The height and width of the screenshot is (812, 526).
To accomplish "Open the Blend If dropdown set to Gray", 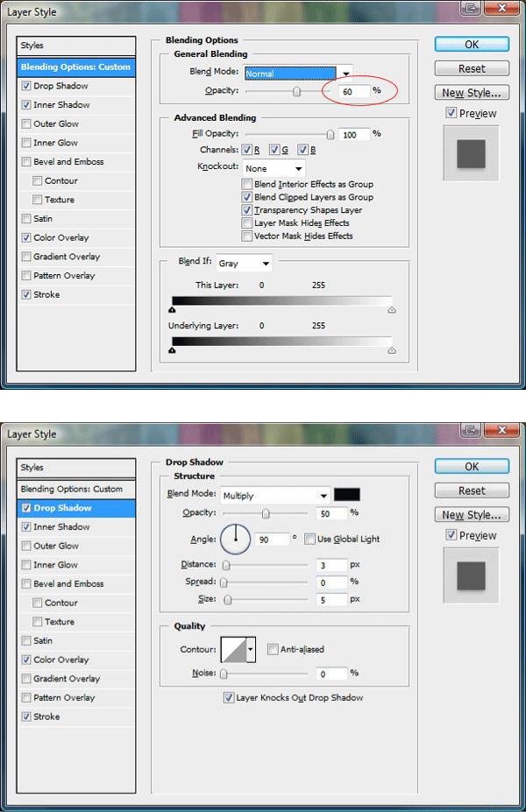I will pyautogui.click(x=244, y=263).
